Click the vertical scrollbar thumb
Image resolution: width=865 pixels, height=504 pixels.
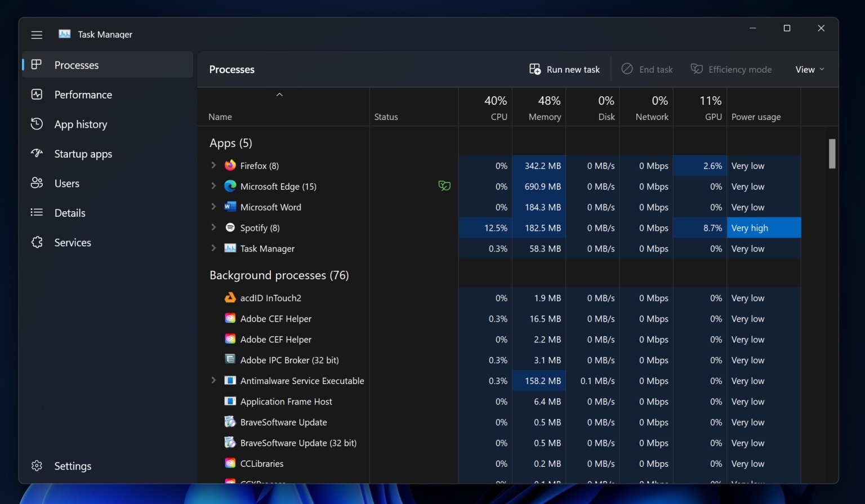pos(832,154)
